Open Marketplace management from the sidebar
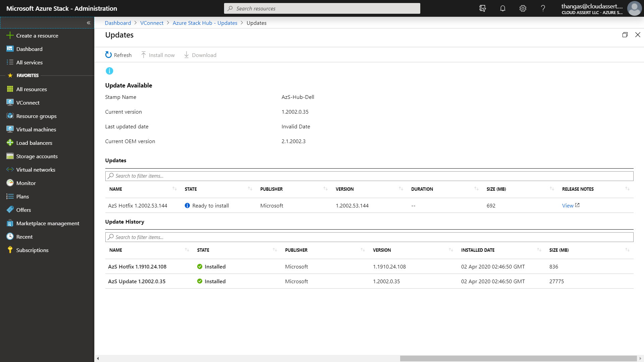This screenshot has width=644, height=362. (48, 223)
